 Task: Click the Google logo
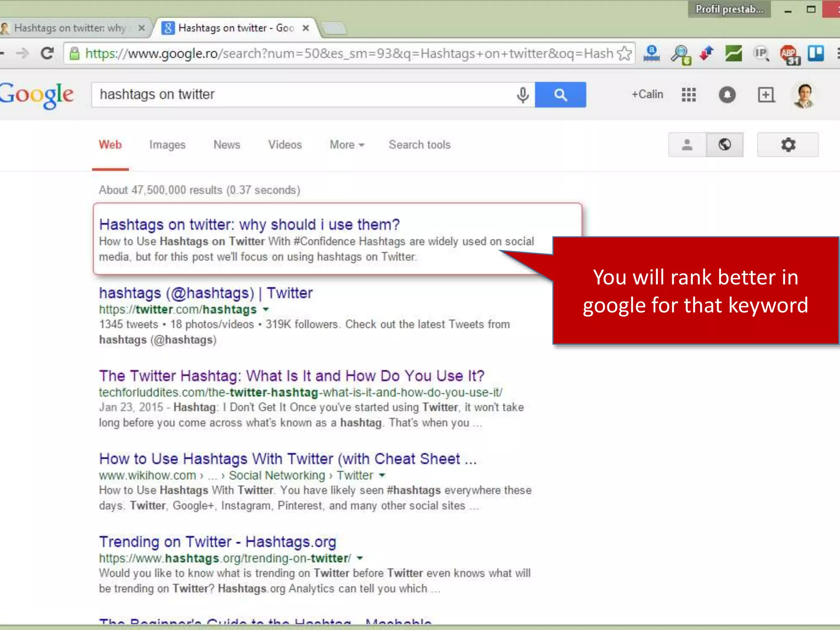pos(36,96)
